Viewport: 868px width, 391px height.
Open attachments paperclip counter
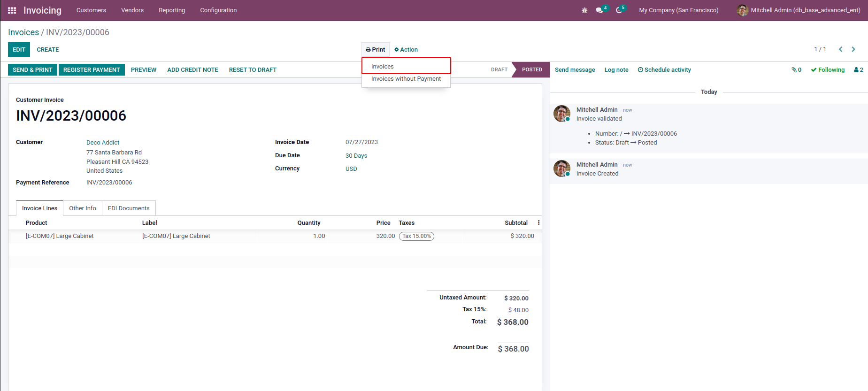796,70
